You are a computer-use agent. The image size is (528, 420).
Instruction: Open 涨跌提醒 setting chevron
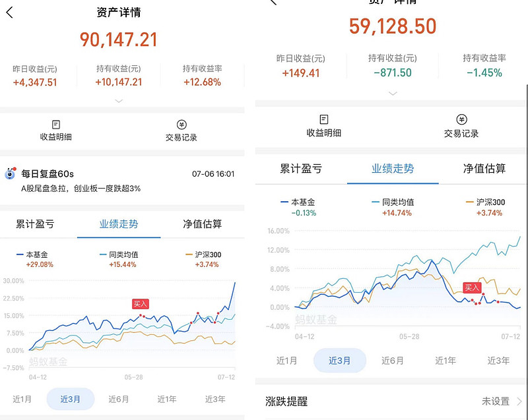[519, 401]
